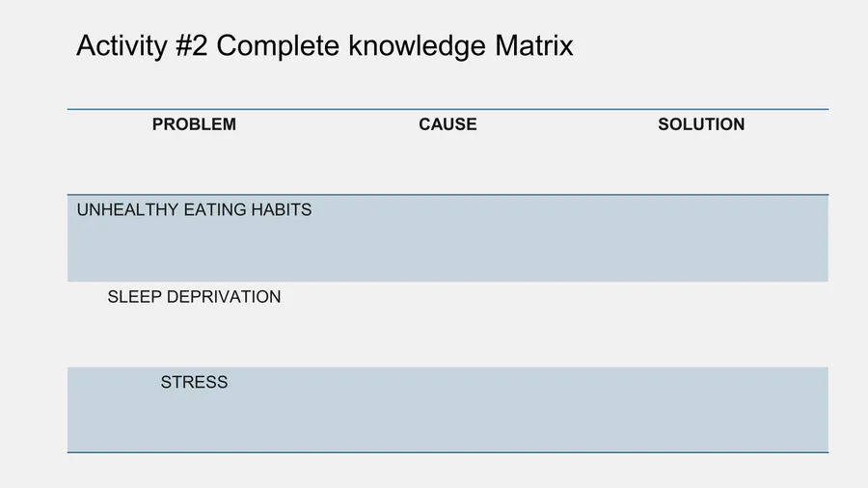The width and height of the screenshot is (868, 488).
Task: Click the slide title 'Activity #2 Complete knowledge Matrix'
Action: 324,45
